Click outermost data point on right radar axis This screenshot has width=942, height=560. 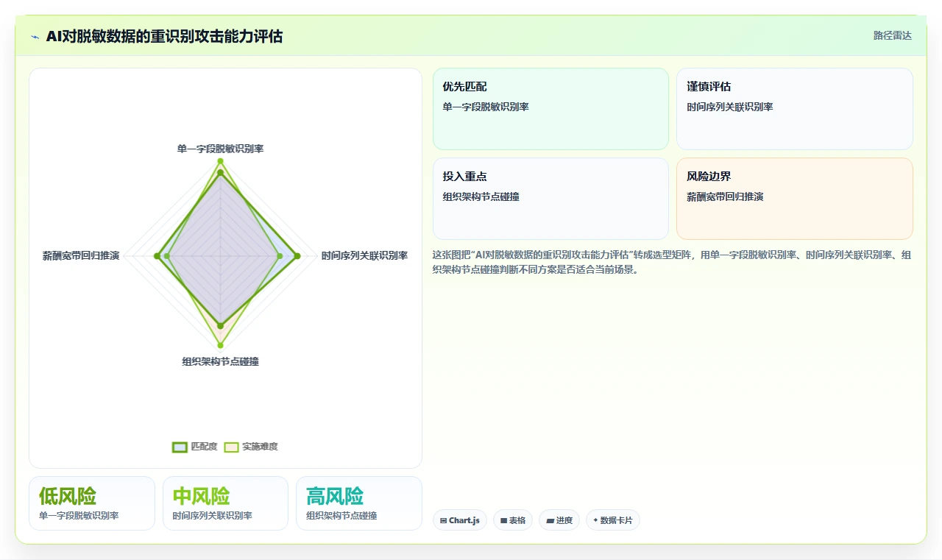(297, 256)
